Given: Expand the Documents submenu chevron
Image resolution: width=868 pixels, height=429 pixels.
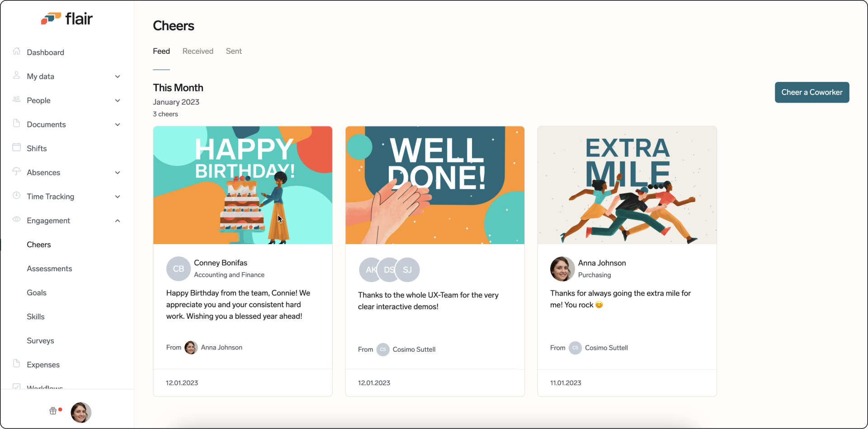Looking at the screenshot, I should pyautogui.click(x=118, y=124).
